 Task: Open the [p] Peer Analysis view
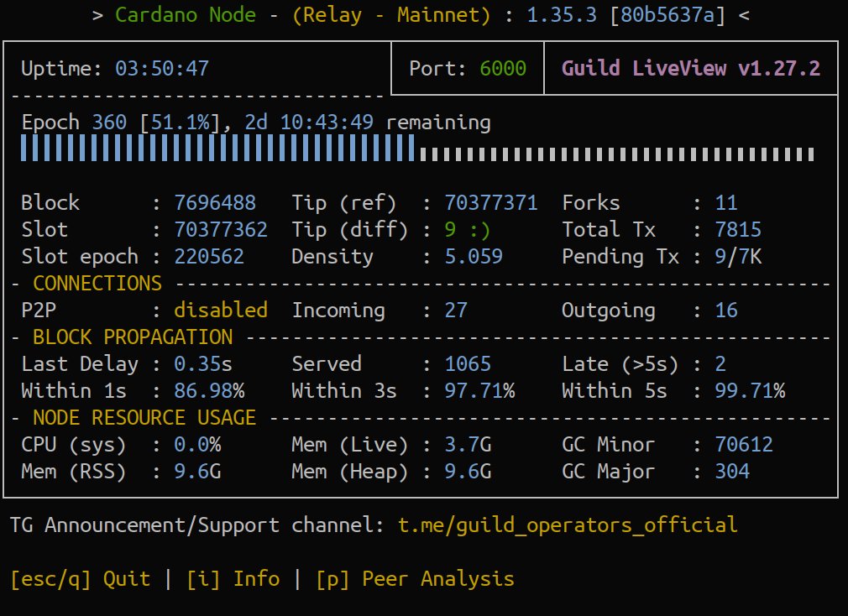(x=415, y=579)
